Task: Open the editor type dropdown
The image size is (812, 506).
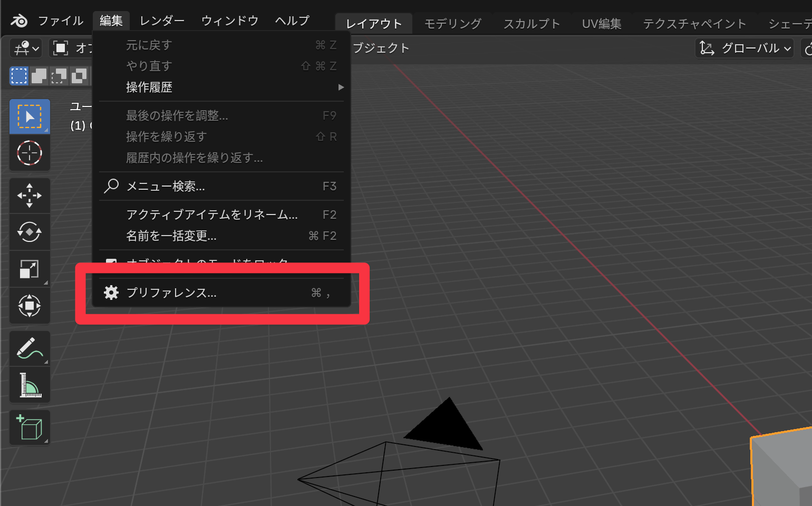Action: coord(26,48)
